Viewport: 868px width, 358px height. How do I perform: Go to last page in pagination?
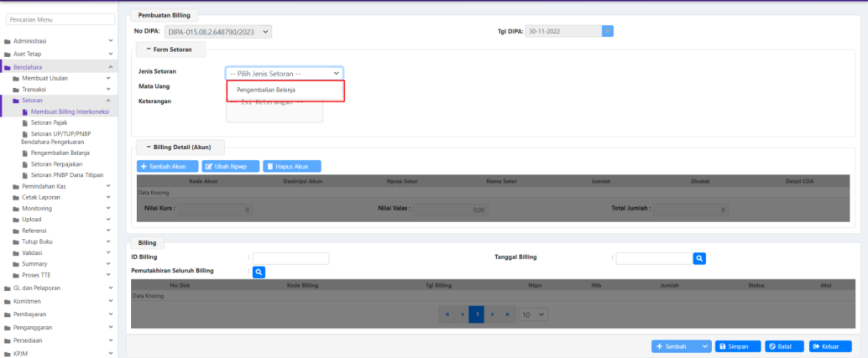pos(505,314)
